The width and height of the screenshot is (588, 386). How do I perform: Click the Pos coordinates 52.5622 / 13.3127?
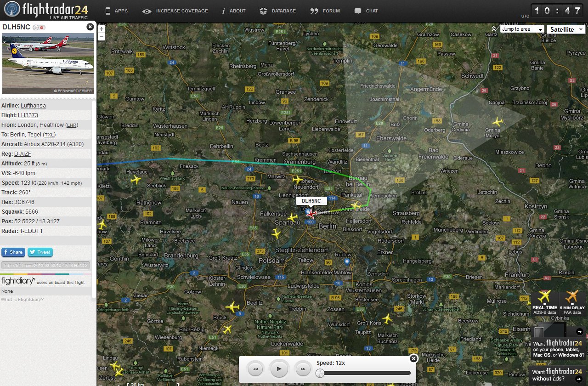coord(37,221)
